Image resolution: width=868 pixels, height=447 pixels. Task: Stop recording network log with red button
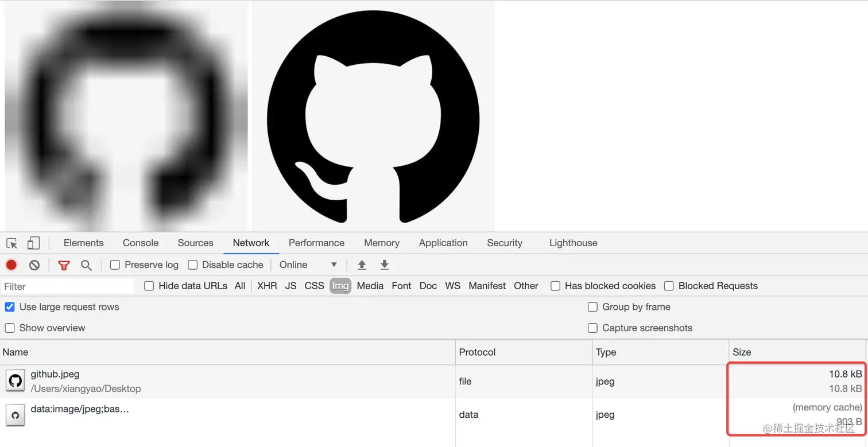[11, 265]
